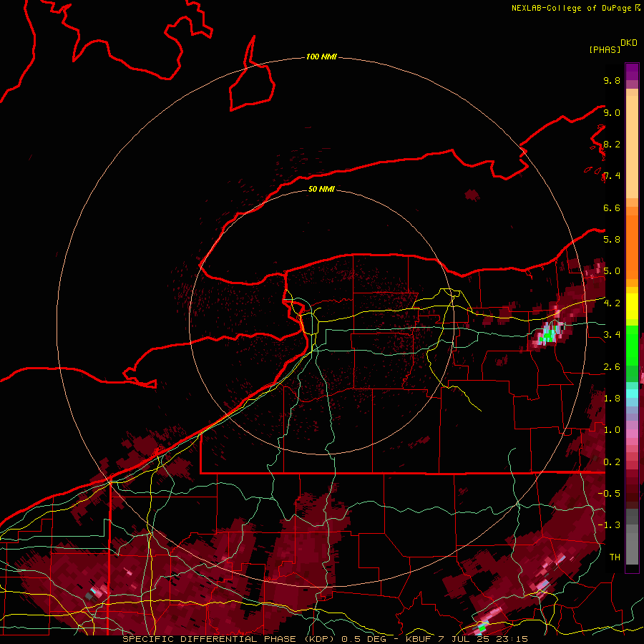Pick the yellow color bar segment
This screenshot has height=644, width=644.
coord(632,306)
